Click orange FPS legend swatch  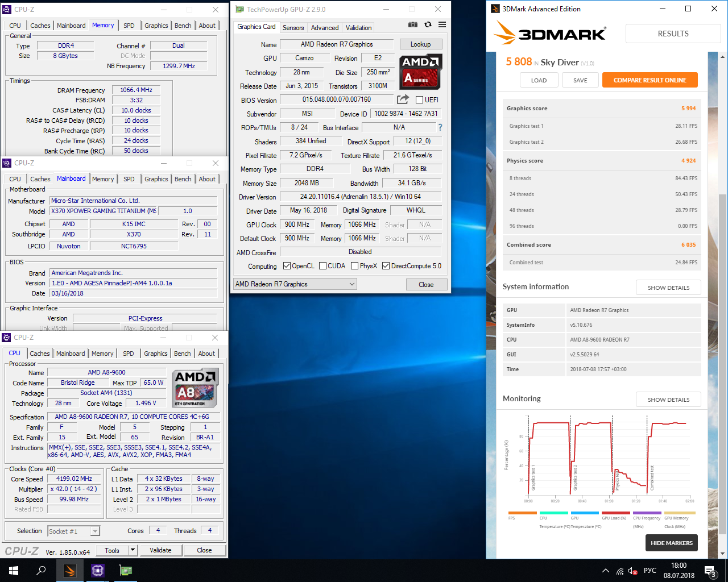click(x=523, y=513)
